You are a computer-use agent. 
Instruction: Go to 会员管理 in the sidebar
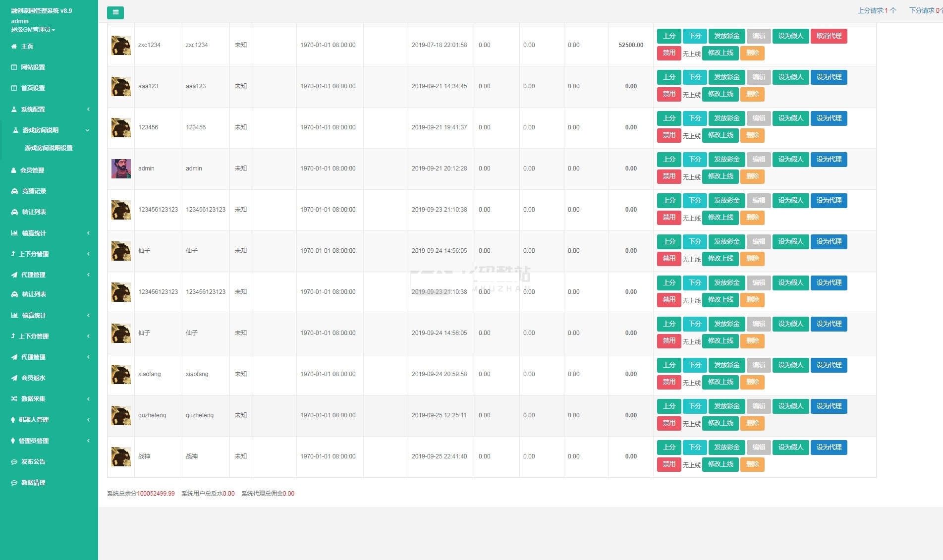[32, 170]
